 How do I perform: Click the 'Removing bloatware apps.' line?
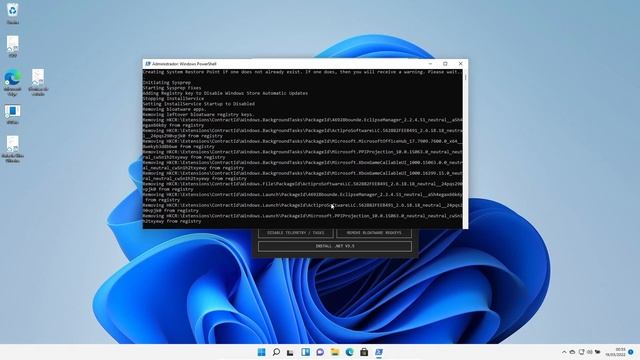(x=174, y=109)
